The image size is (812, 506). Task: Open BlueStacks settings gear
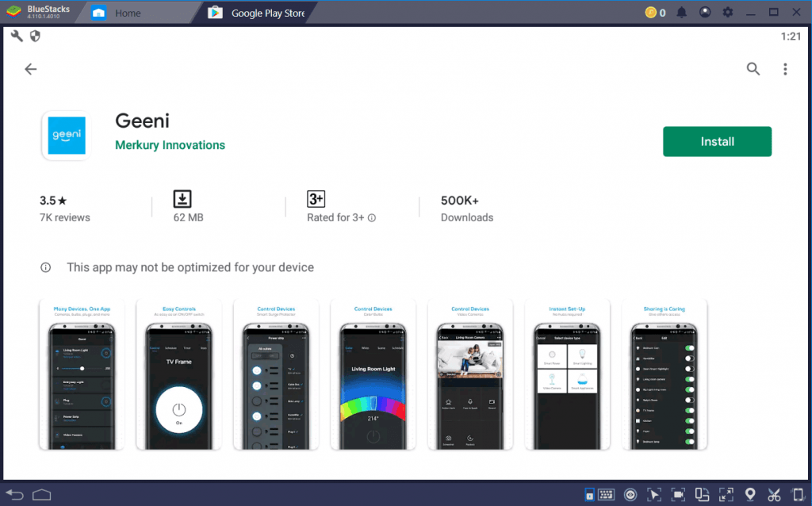click(728, 12)
